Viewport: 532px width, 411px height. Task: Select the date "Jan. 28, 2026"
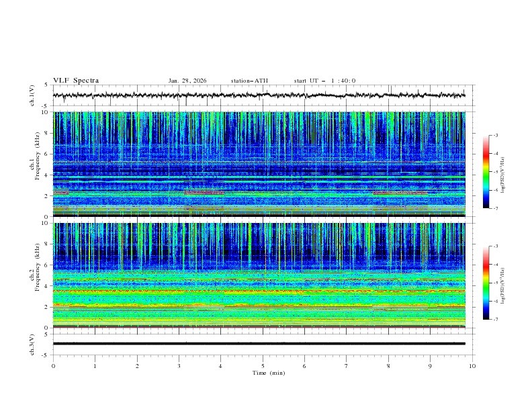coord(187,81)
